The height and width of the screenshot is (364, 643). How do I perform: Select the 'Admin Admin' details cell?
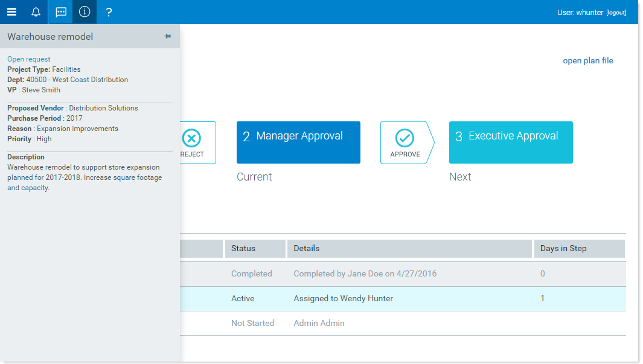coord(319,323)
